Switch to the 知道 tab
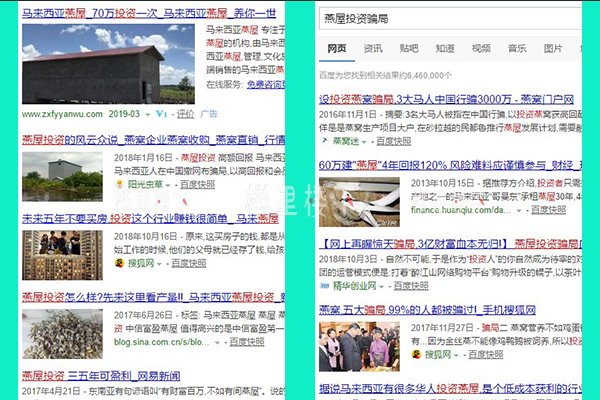The image size is (600, 400). coord(445,49)
